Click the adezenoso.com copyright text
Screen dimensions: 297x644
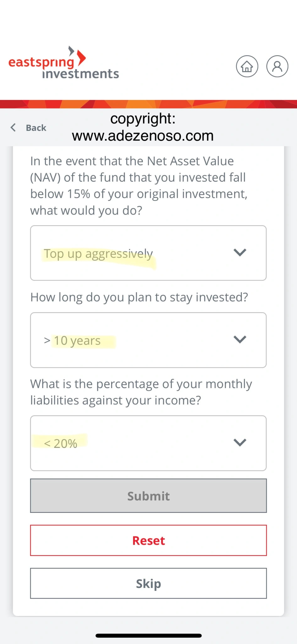point(143,127)
